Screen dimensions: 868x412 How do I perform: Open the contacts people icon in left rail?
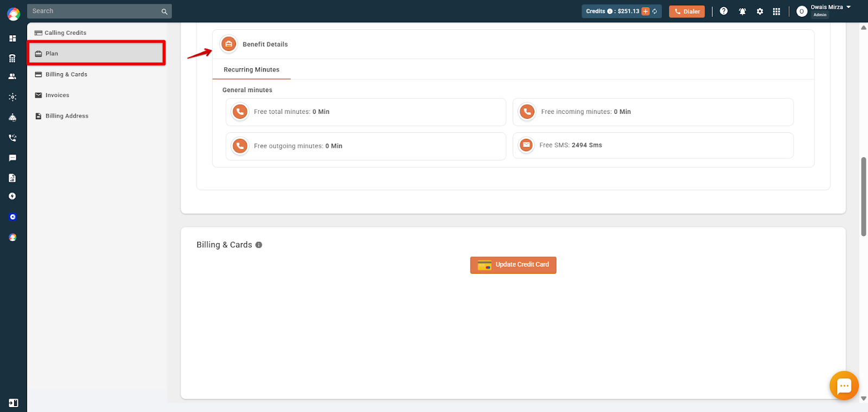[x=12, y=76]
